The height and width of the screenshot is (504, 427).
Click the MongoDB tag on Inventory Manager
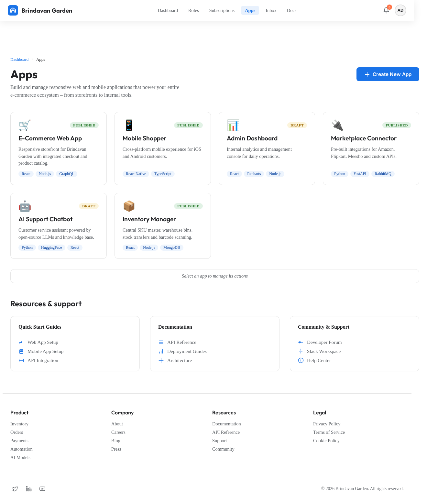(172, 247)
